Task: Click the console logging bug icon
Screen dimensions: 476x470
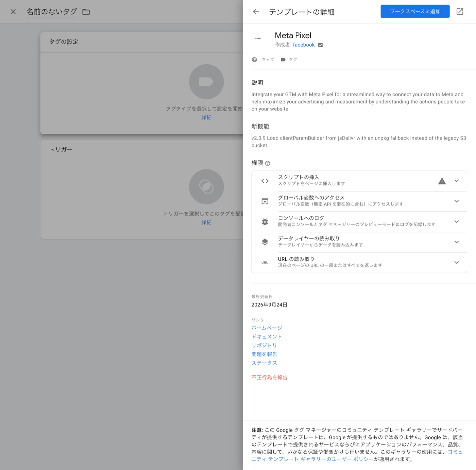Action: tap(265, 222)
